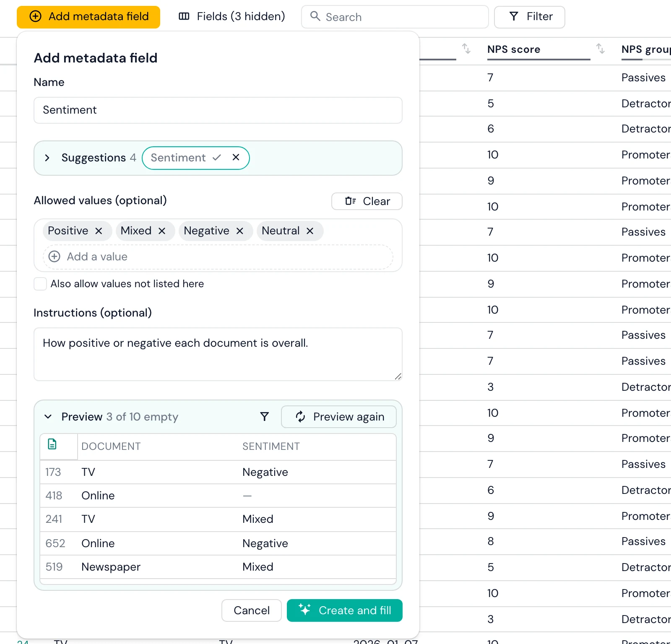Click Preview again button
The width and height of the screenshot is (671, 644).
(339, 417)
